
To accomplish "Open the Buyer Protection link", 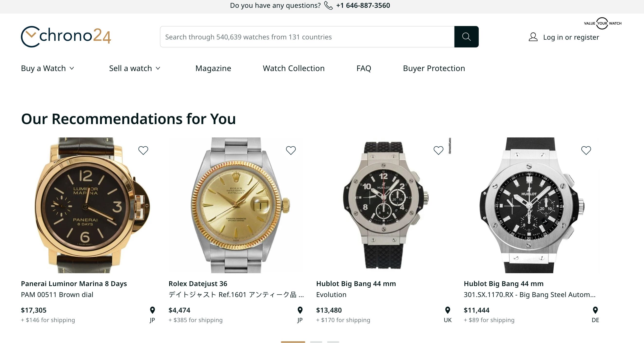I will (x=434, y=68).
